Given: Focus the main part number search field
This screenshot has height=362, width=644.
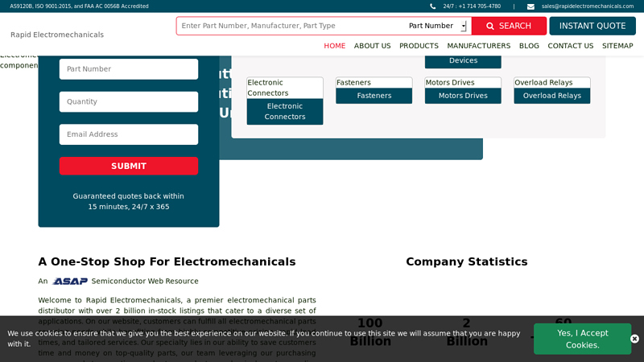Looking at the screenshot, I should (x=291, y=26).
